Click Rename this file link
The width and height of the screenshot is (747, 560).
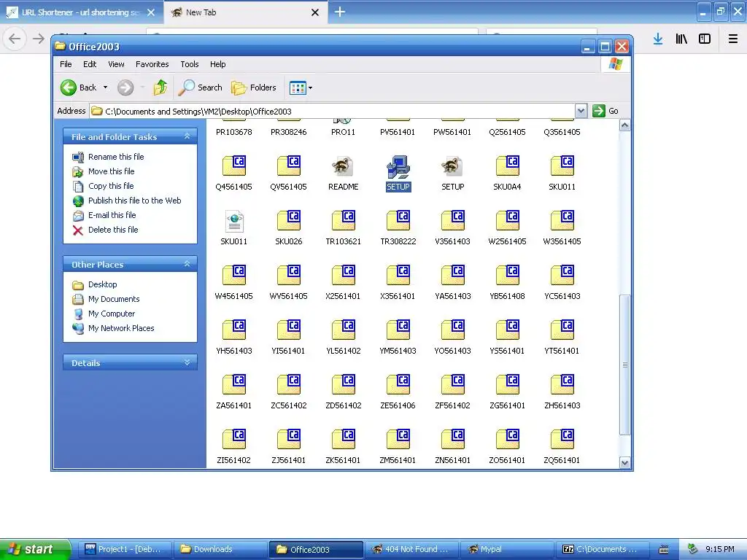[116, 157]
